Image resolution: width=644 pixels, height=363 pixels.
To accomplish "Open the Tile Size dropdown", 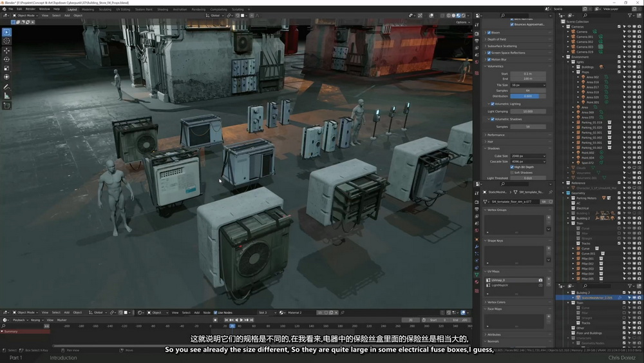I will (x=528, y=85).
